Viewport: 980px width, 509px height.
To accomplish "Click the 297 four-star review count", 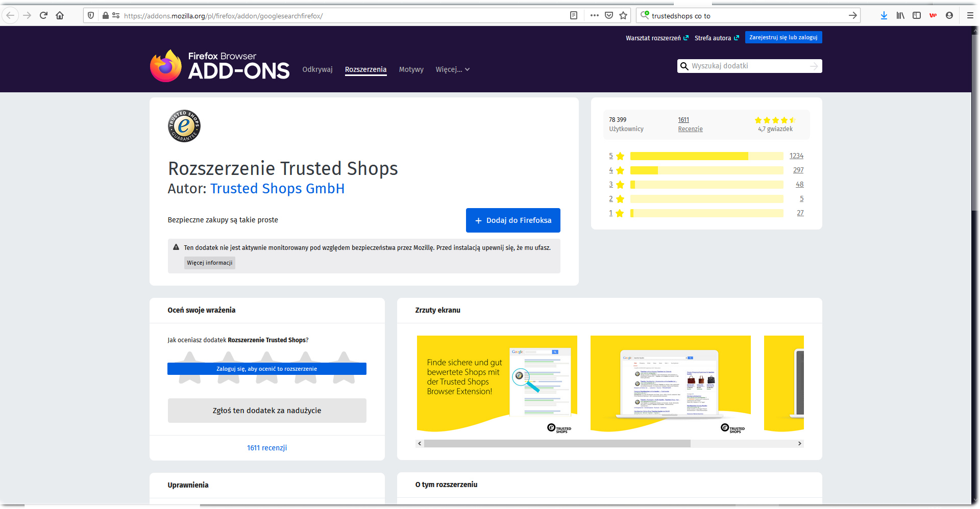I will tap(798, 170).
